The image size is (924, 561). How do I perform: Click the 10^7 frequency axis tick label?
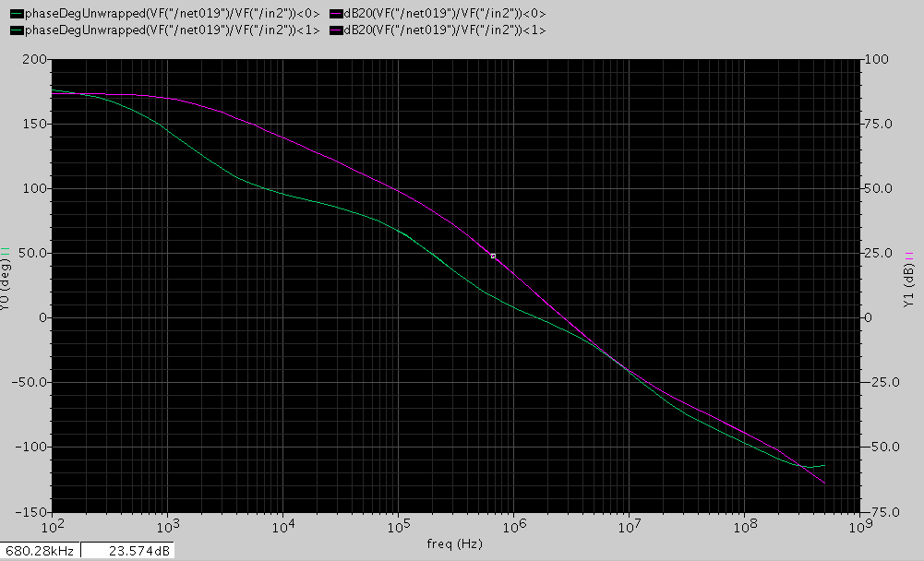(629, 527)
